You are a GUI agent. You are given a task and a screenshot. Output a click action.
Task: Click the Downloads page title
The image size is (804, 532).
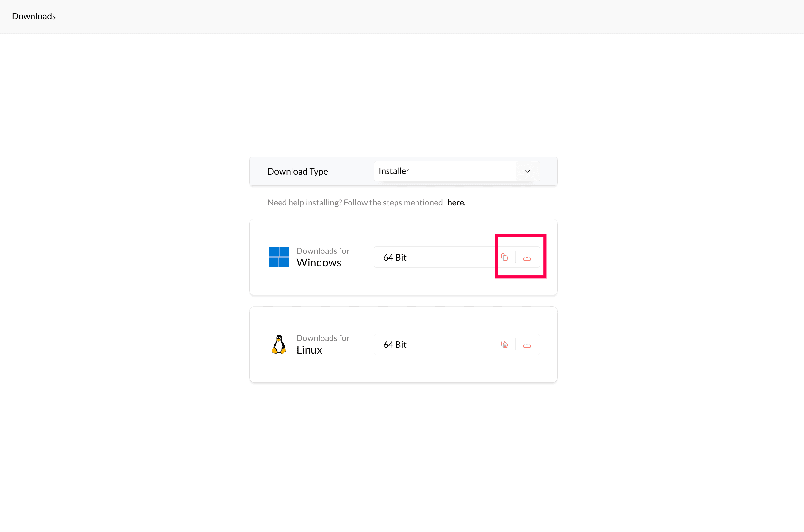[x=33, y=16]
